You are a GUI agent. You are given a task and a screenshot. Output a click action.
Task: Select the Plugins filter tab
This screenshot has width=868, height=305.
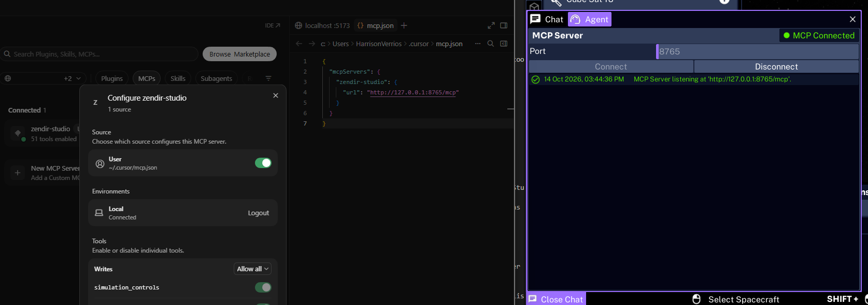pyautogui.click(x=112, y=78)
